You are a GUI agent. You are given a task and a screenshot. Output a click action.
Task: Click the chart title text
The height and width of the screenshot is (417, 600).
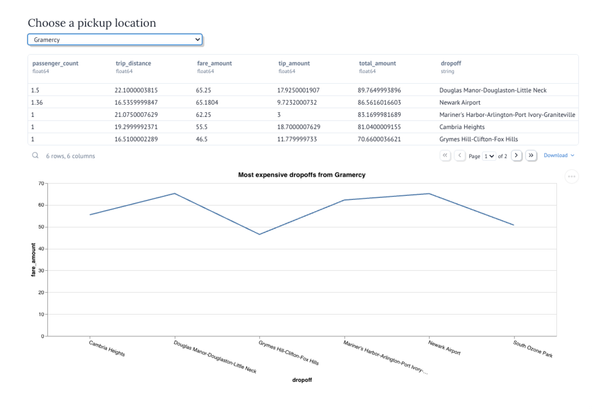click(x=301, y=175)
